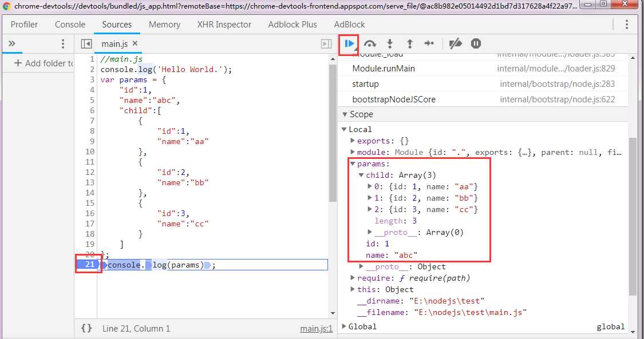This screenshot has width=644, height=339.
Task: Collapse the Scope section
Action: tap(345, 114)
